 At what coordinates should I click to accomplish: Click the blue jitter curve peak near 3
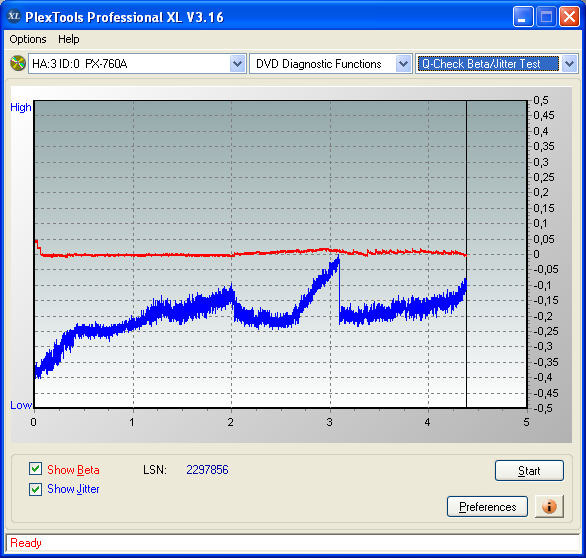(338, 258)
